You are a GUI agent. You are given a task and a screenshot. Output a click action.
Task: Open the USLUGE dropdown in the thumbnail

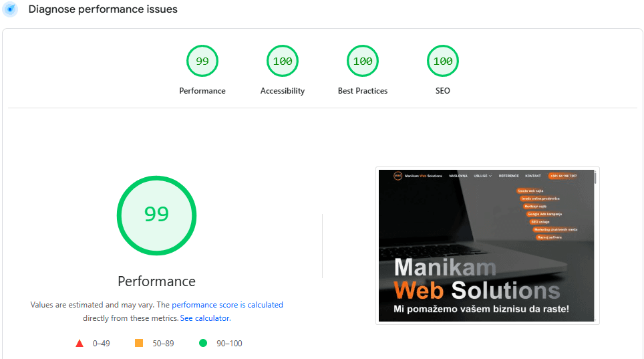(482, 176)
